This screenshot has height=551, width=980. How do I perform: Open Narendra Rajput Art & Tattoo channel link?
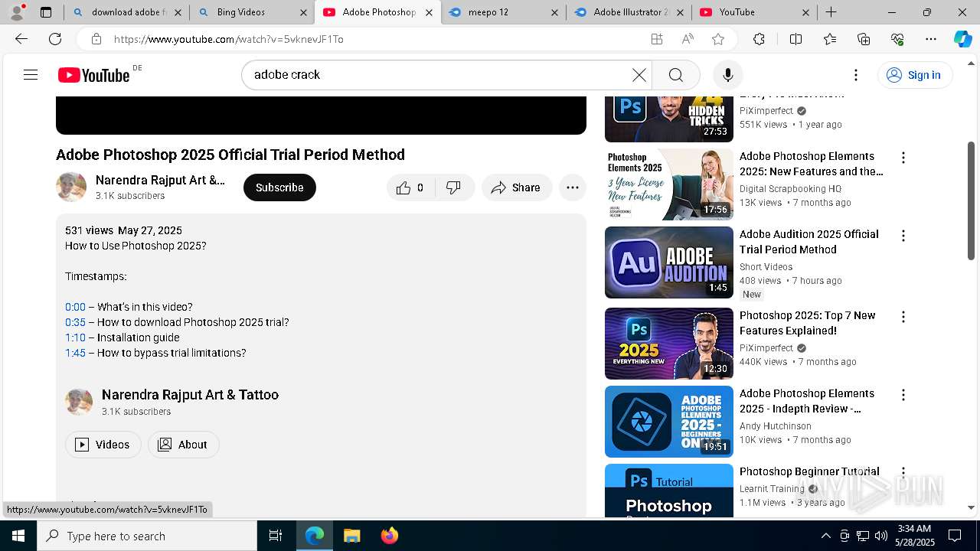[x=190, y=395]
